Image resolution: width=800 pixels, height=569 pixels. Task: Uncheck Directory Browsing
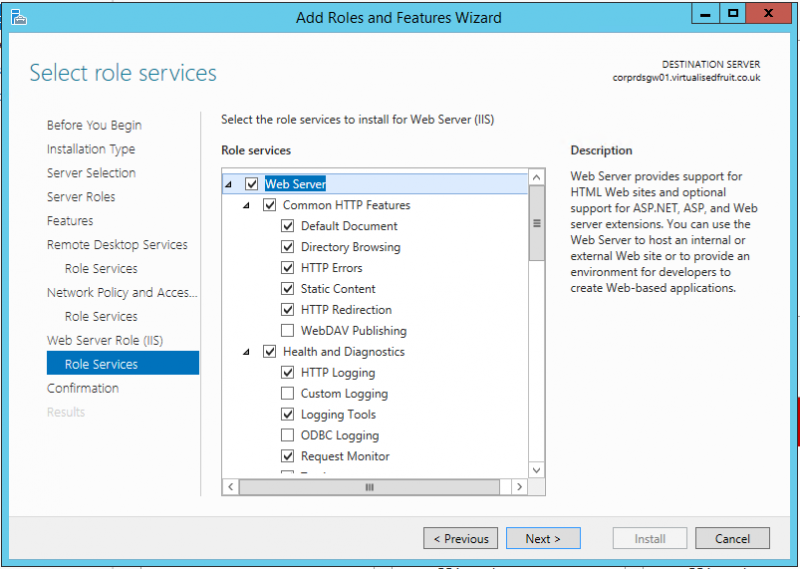pos(288,247)
